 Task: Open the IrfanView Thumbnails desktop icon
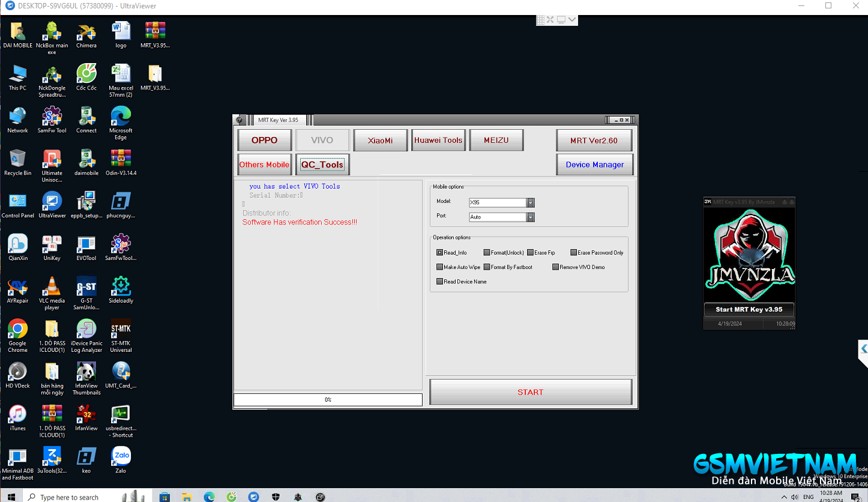pos(86,379)
